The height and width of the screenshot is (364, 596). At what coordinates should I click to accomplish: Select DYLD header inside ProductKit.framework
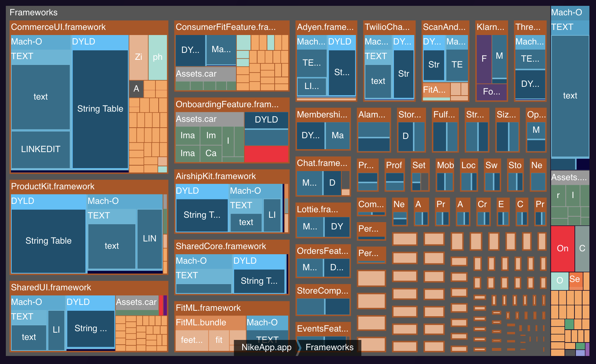tap(49, 201)
